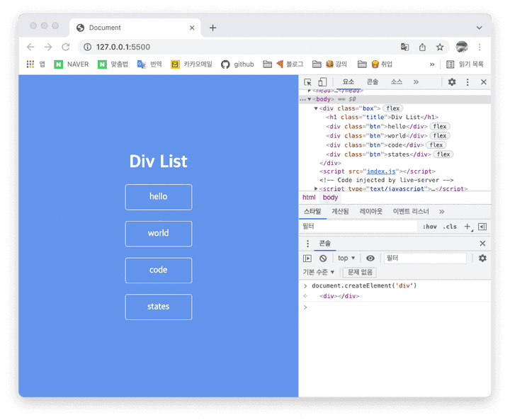The image size is (510, 420).
Task: Collapse the div class="box" node
Action: (x=316, y=108)
